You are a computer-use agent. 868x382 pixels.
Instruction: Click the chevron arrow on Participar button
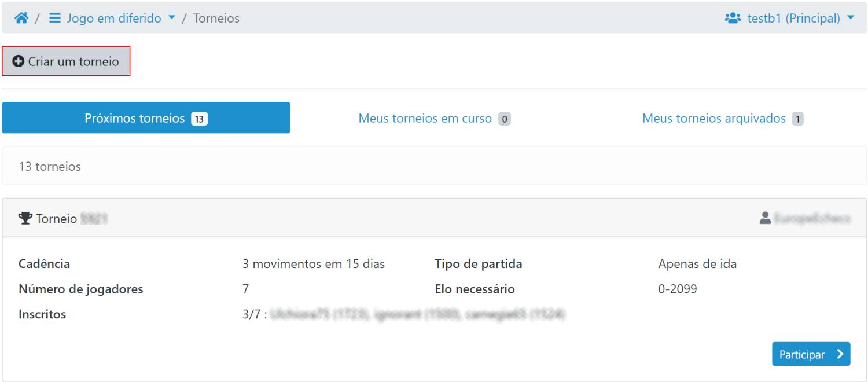pyautogui.click(x=840, y=354)
